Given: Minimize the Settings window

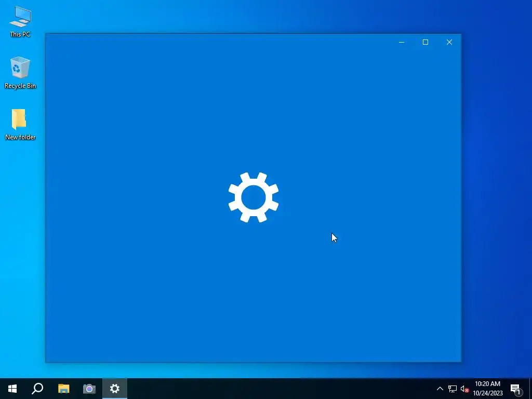Looking at the screenshot, I should (402, 42).
